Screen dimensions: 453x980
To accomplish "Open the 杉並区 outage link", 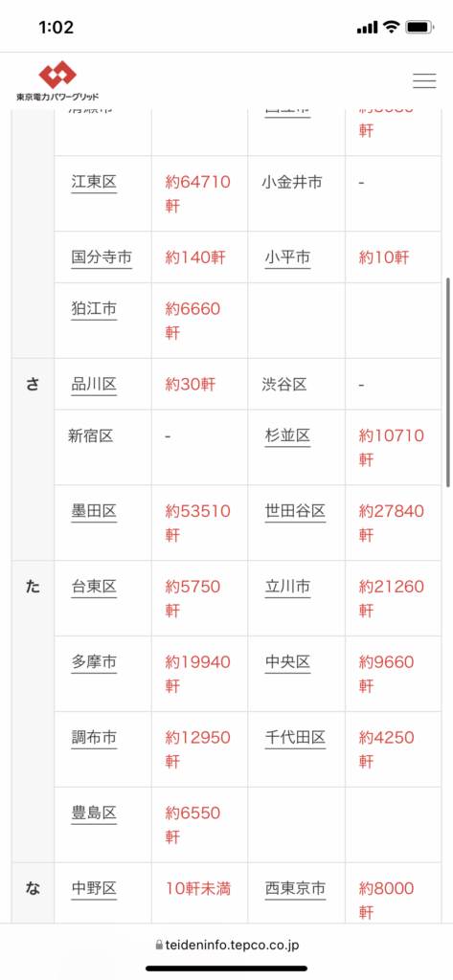I will click(287, 435).
